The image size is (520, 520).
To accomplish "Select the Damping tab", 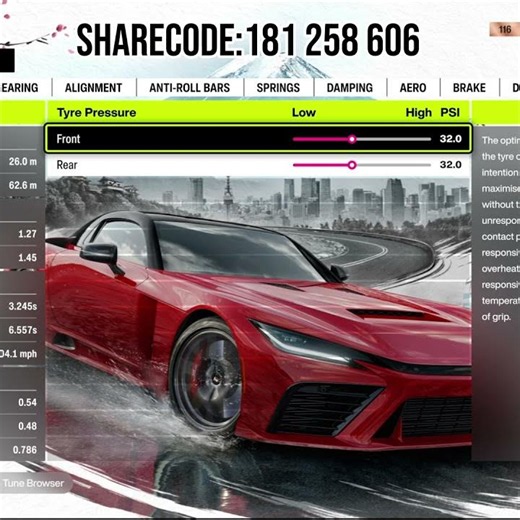I will point(350,88).
